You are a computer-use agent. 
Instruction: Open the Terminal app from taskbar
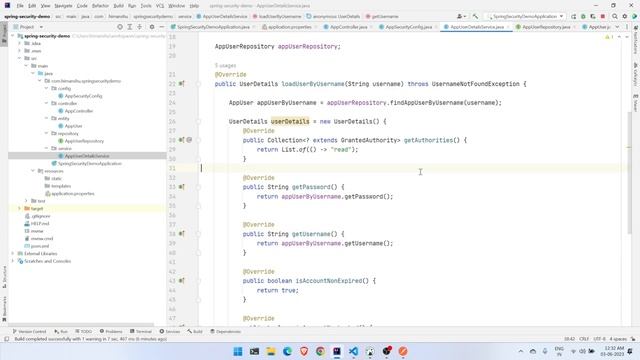click(x=254, y=351)
